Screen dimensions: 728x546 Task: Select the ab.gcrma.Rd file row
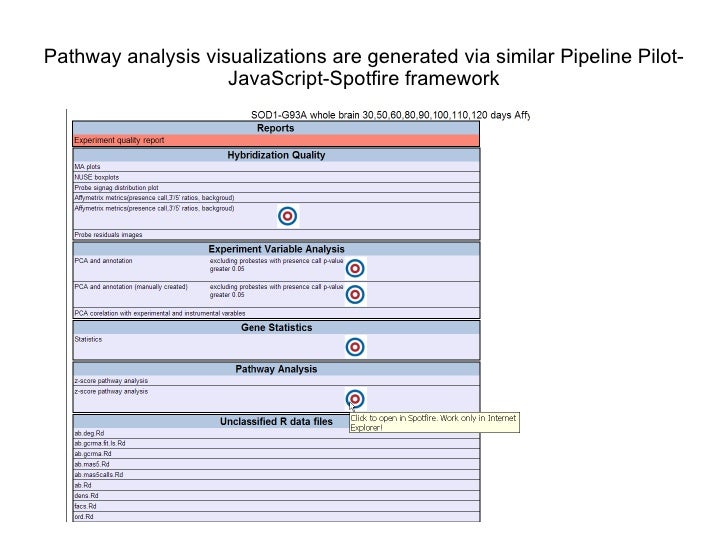click(276, 454)
